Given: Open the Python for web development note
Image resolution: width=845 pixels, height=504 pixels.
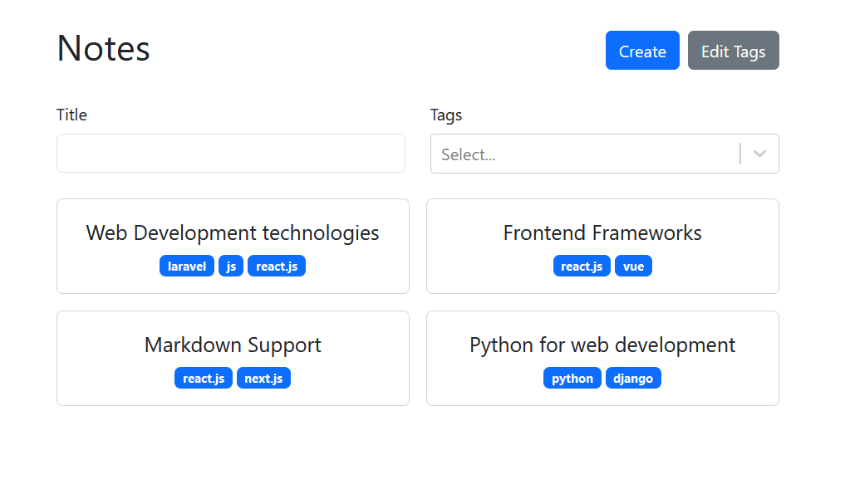Looking at the screenshot, I should 602,345.
